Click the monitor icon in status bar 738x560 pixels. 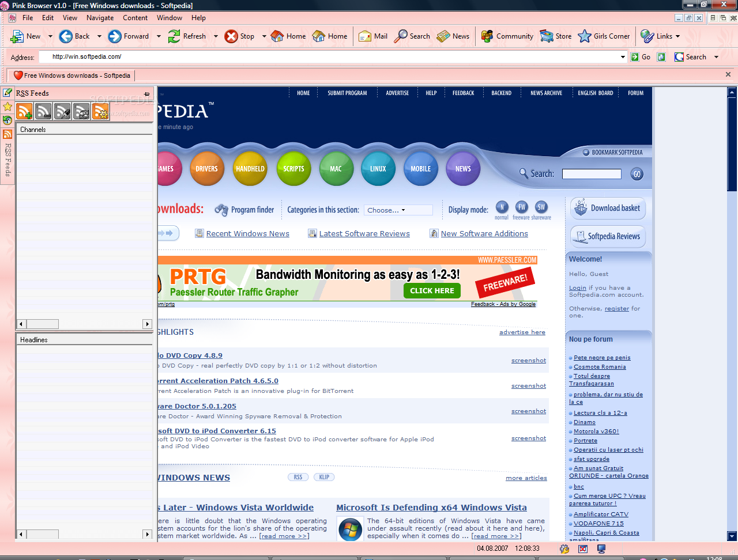pos(601,549)
